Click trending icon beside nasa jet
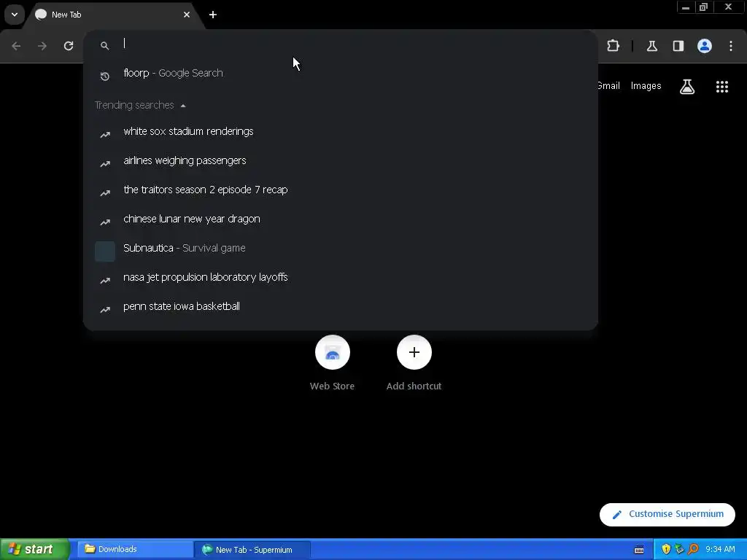Viewport: 747px width, 560px height. tap(105, 281)
